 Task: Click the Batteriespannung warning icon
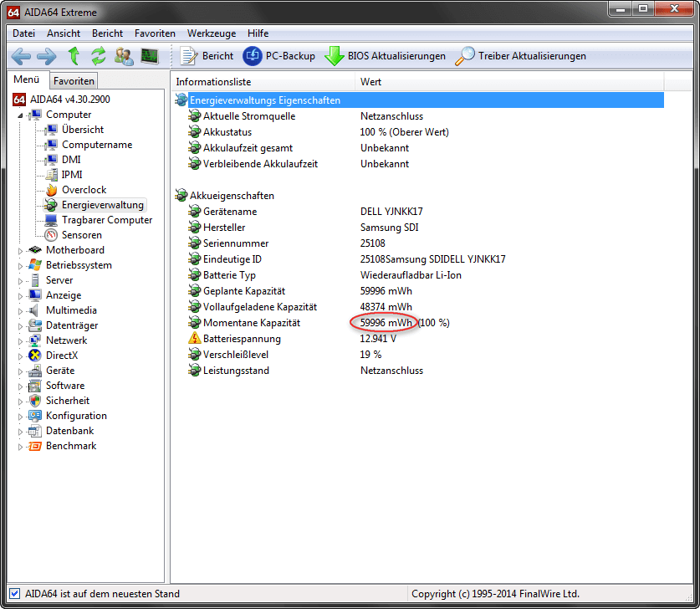(194, 338)
